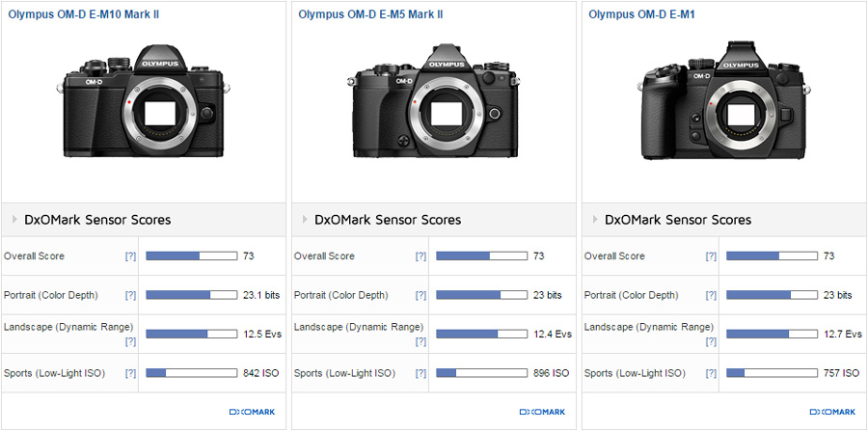The height and width of the screenshot is (431, 868).
Task: Click the DxOMark logo under the E-M1 panel
Action: pyautogui.click(x=831, y=412)
